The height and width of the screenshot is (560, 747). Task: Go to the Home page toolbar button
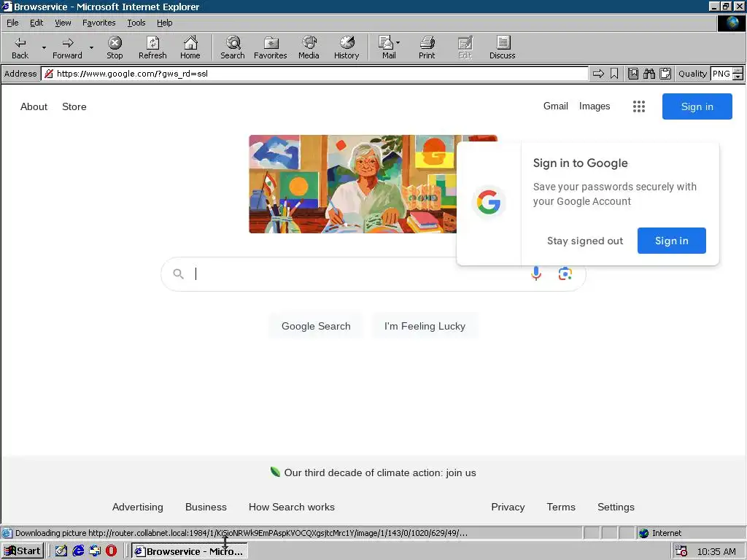click(x=190, y=47)
